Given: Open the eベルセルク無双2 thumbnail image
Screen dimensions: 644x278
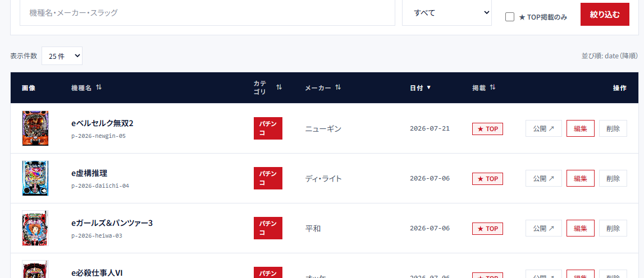Looking at the screenshot, I should point(35,128).
